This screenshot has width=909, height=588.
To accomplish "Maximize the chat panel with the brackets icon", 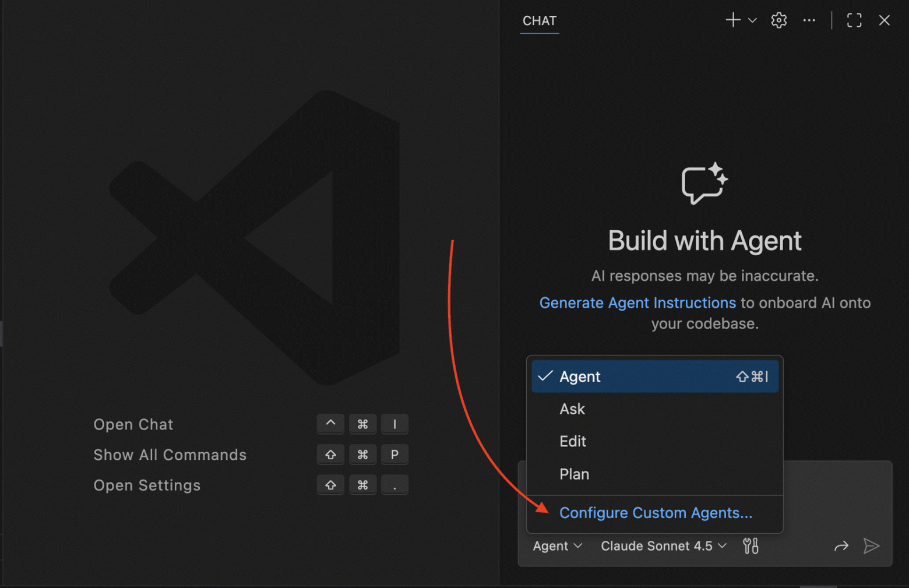I will click(x=854, y=20).
